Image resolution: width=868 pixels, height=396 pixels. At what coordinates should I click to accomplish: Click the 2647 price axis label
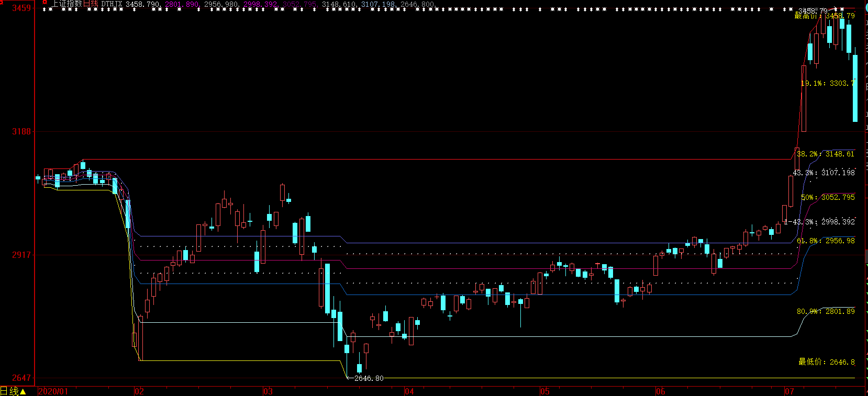click(x=21, y=378)
